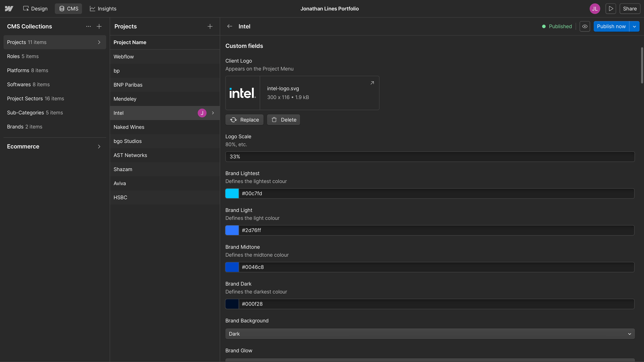Image resolution: width=644 pixels, height=362 pixels.
Task: Open the Mendeley project item
Action: [165, 99]
